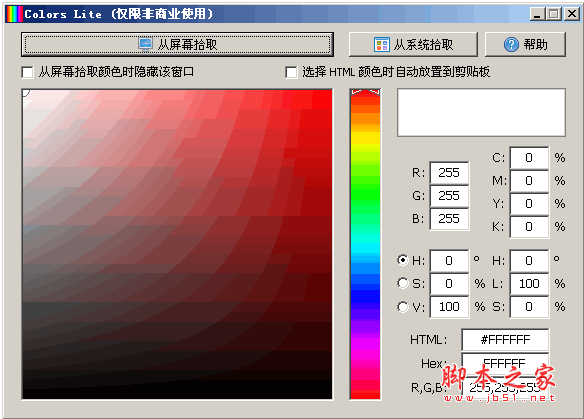Open the 帮助 help button
The height and width of the screenshot is (419, 584).
point(525,44)
